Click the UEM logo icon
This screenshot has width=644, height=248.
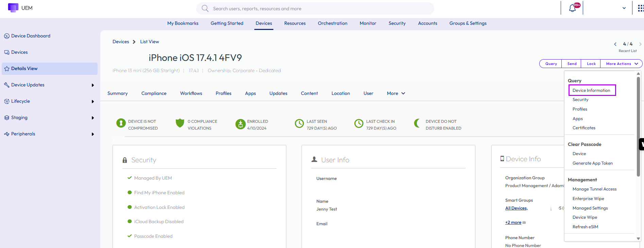coord(13,8)
